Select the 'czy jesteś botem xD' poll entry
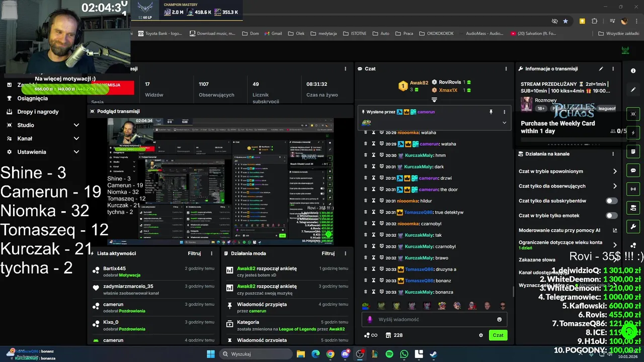This screenshot has width=644, height=362. click(287, 272)
